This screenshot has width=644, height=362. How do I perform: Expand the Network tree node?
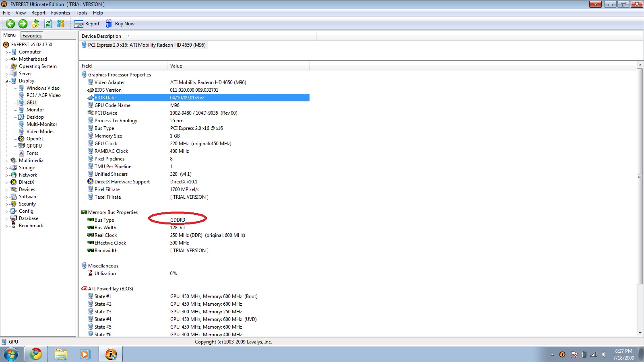(x=6, y=175)
